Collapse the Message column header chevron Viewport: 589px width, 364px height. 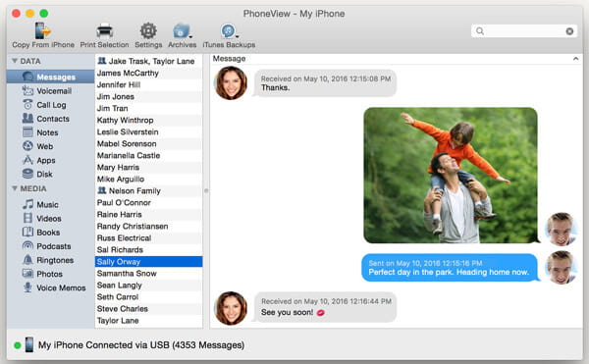pyautogui.click(x=575, y=59)
